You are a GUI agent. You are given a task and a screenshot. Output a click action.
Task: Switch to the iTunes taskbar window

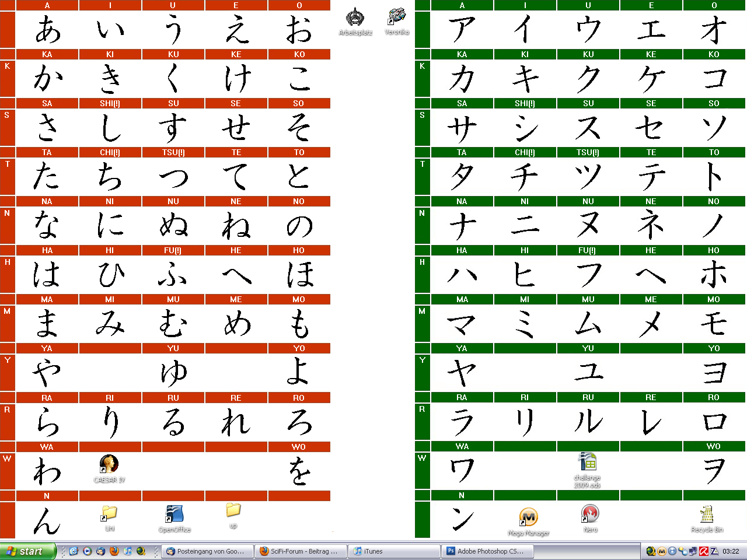point(394,551)
